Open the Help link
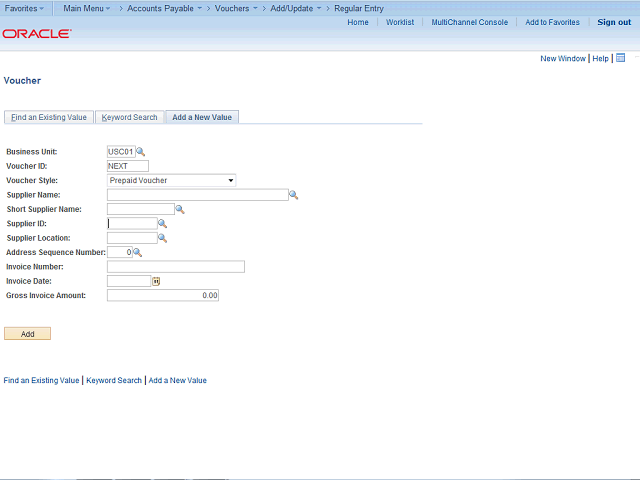Image resolution: width=640 pixels, height=480 pixels. 600,58
